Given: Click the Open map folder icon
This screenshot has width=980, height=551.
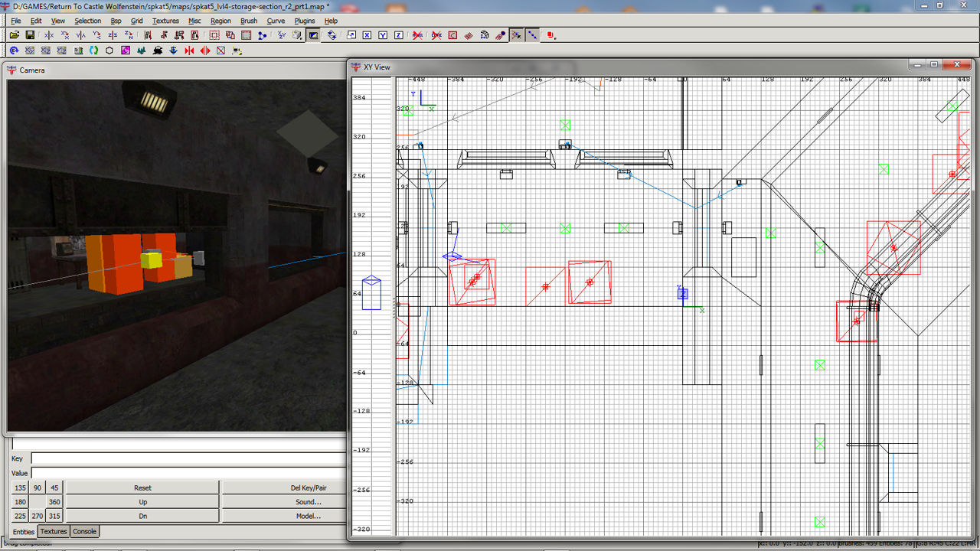Looking at the screenshot, I should pyautogui.click(x=14, y=35).
